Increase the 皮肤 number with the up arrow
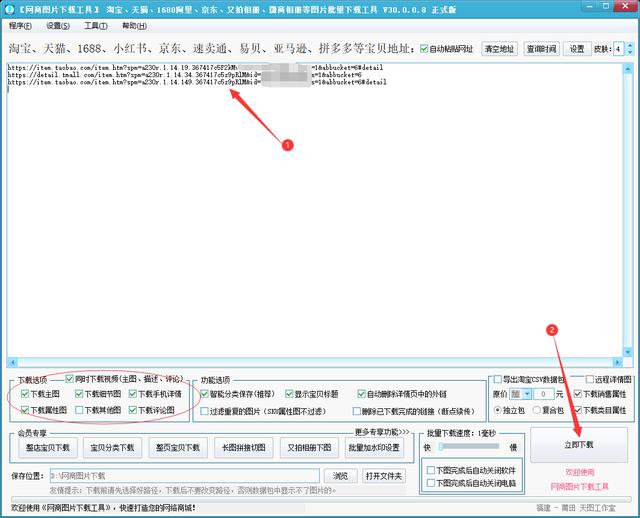 point(629,45)
